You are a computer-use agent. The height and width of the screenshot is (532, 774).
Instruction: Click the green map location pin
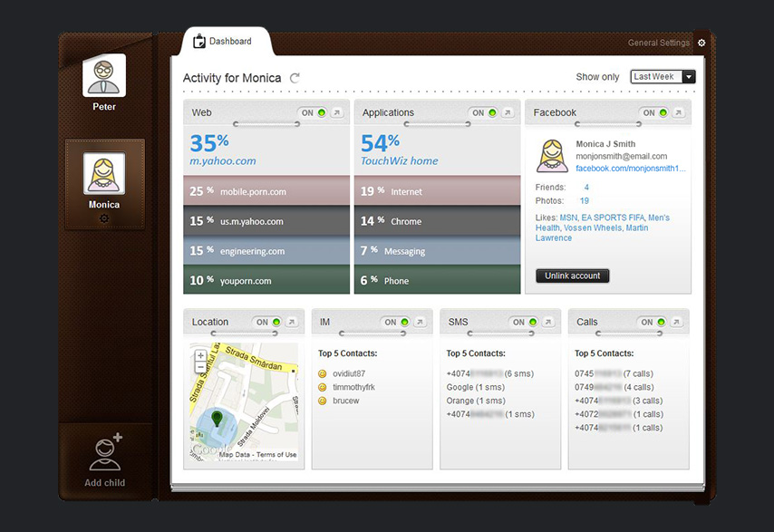(x=217, y=419)
